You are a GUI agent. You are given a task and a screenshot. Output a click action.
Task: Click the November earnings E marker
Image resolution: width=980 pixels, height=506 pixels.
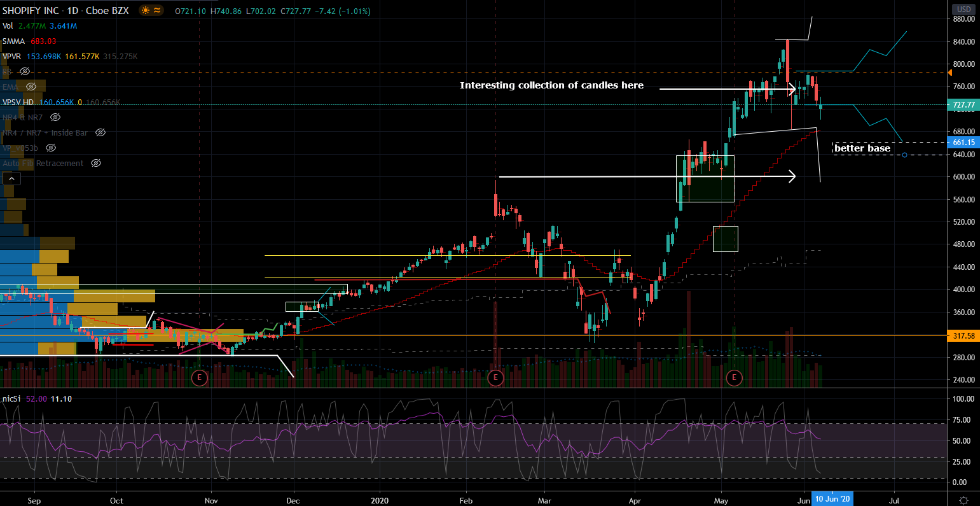tap(200, 378)
